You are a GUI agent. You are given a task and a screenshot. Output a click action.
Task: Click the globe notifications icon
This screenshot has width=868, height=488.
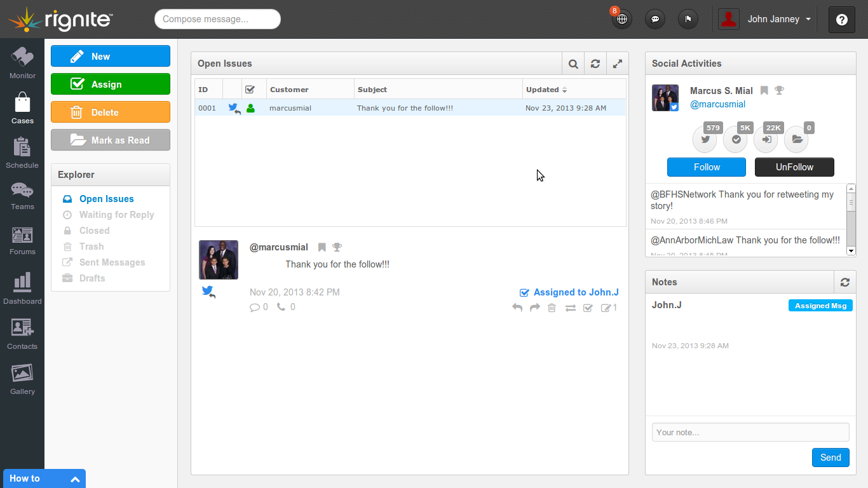622,19
